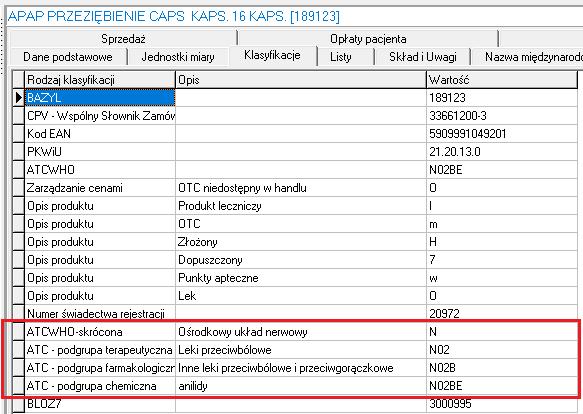Click row selector next to ATCWHO-skrócona

tap(19, 332)
